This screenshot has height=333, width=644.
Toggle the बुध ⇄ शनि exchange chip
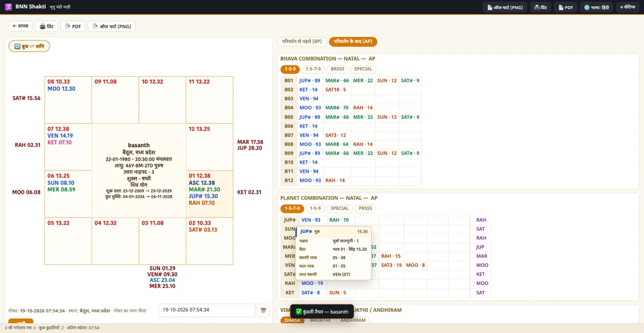29,46
